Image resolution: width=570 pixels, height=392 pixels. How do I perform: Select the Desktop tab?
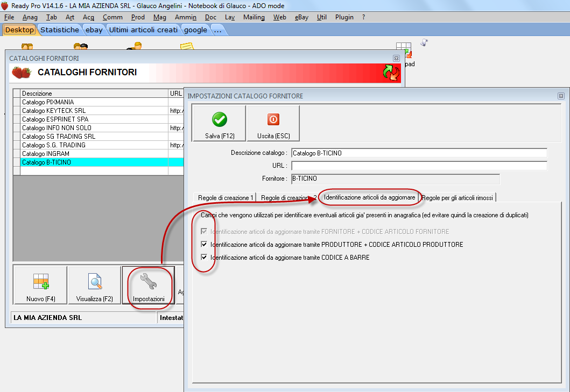coord(19,30)
